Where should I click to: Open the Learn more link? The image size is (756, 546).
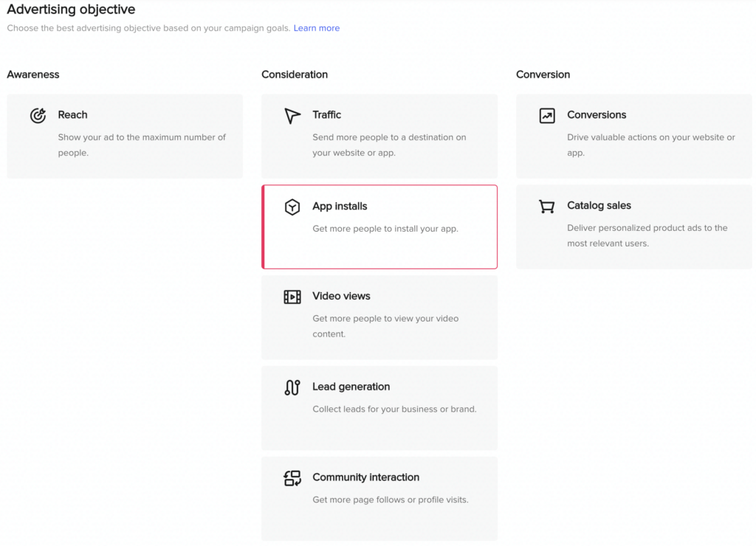[316, 28]
